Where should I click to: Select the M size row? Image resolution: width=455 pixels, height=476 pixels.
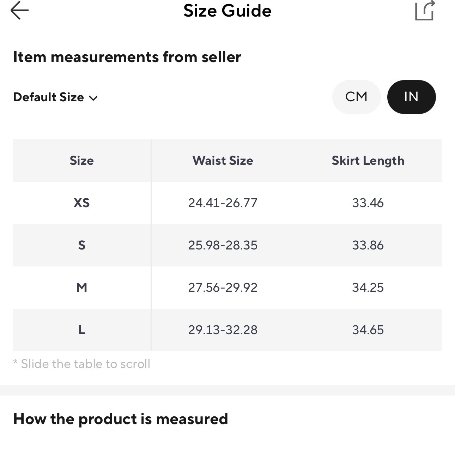coord(81,288)
